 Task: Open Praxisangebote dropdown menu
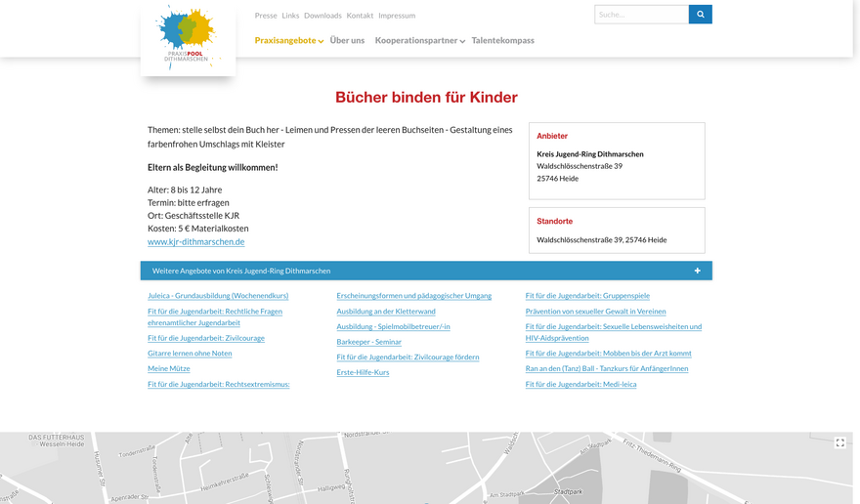click(x=288, y=41)
